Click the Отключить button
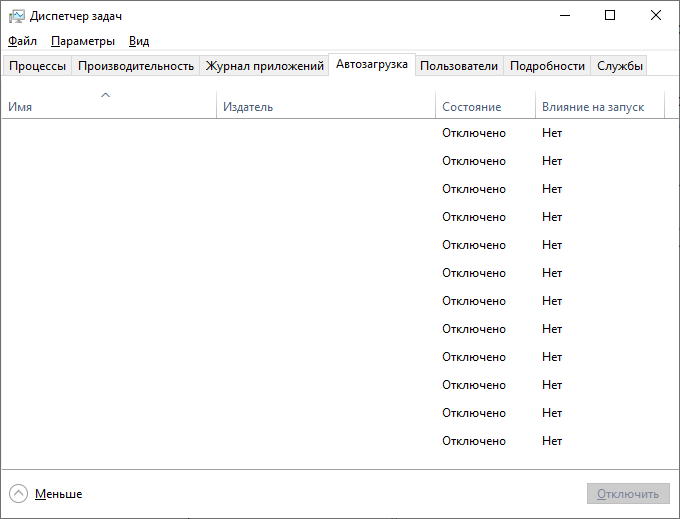 (x=628, y=494)
